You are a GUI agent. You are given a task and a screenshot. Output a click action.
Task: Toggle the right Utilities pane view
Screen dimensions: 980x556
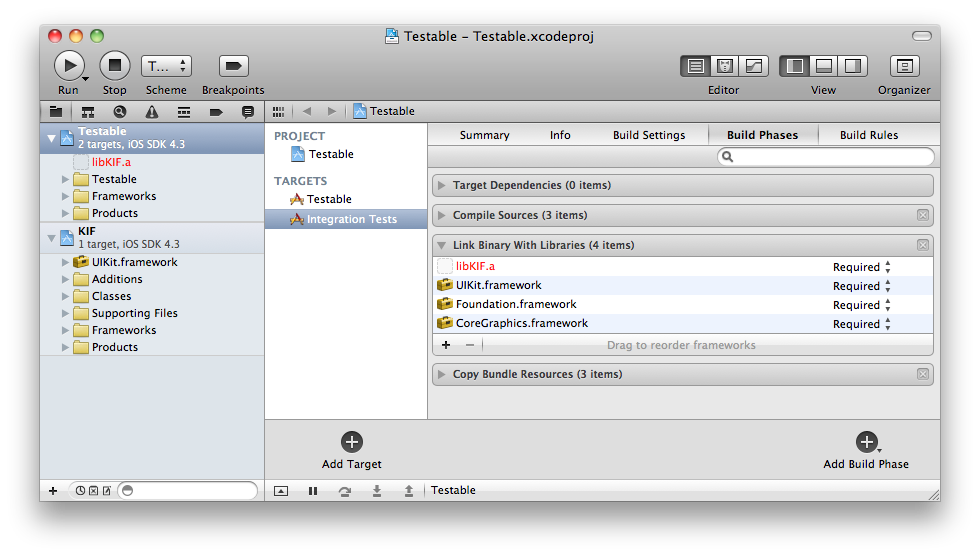click(853, 66)
